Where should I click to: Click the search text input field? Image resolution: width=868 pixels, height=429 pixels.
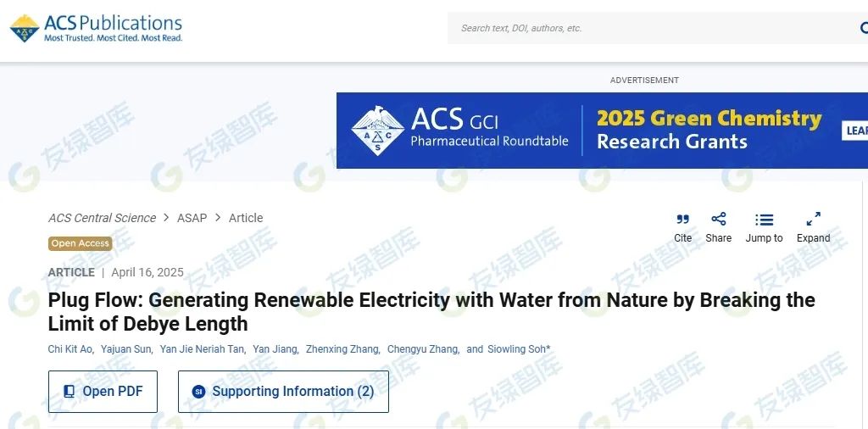coord(653,28)
